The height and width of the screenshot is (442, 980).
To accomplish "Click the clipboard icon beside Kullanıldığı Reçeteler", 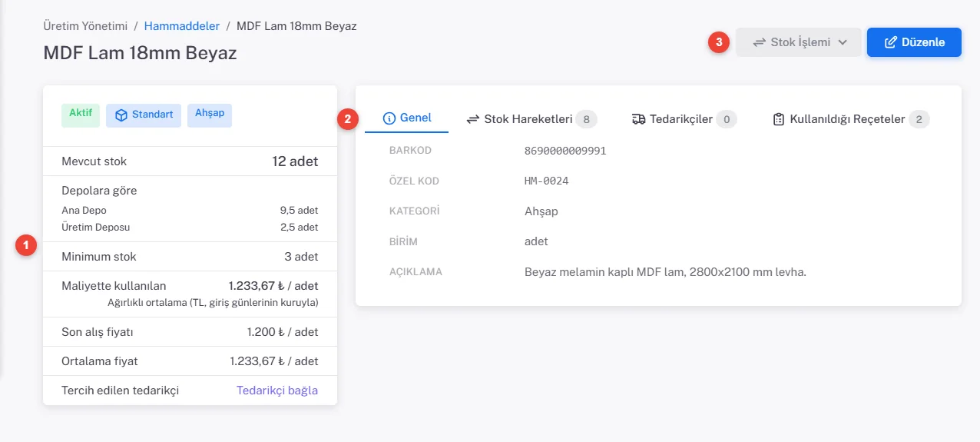I will coord(779,119).
